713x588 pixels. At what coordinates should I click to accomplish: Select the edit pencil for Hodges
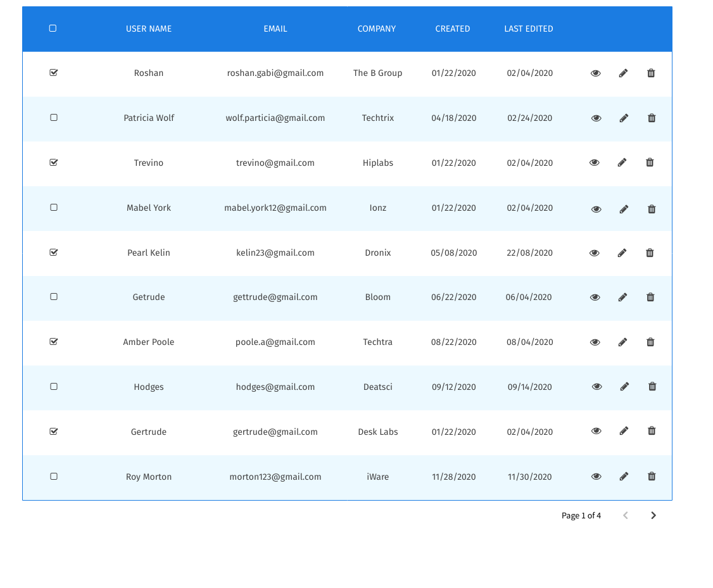(x=624, y=386)
